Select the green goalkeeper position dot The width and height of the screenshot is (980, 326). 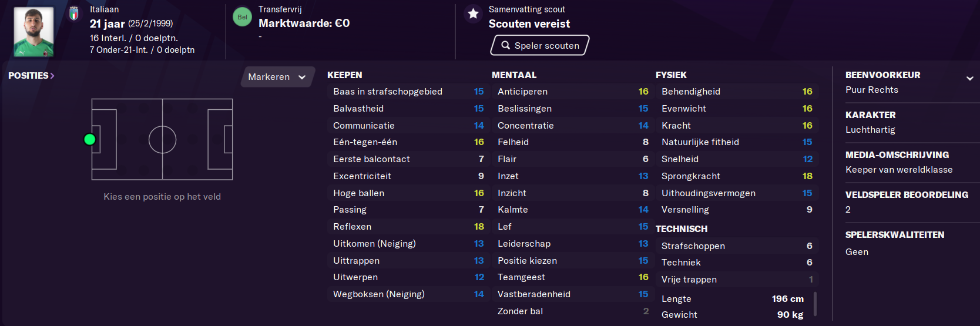click(x=90, y=139)
